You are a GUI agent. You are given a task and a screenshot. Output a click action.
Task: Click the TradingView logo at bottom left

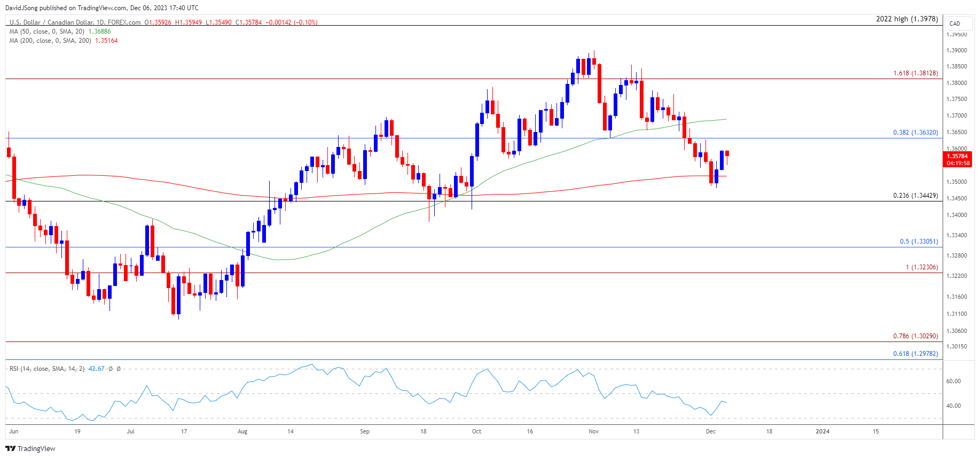[30, 448]
